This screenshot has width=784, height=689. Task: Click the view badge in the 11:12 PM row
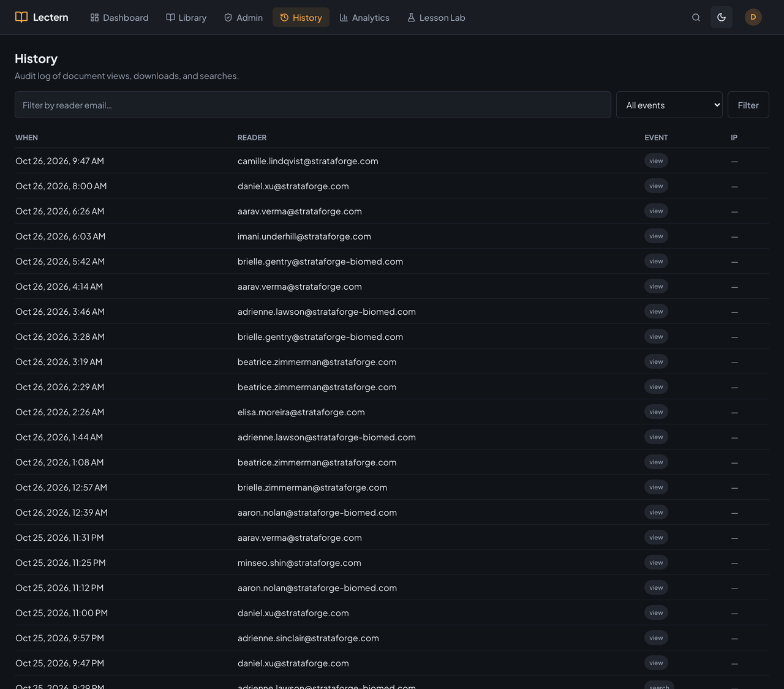pos(656,588)
